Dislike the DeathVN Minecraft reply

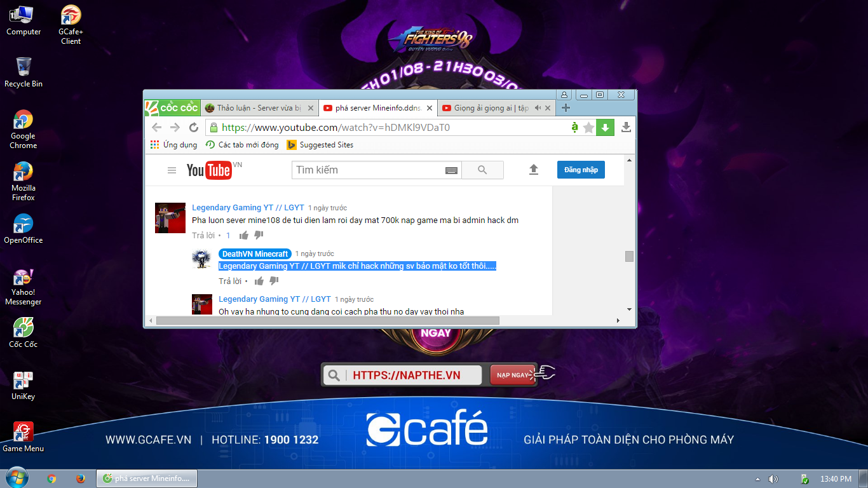[274, 281]
